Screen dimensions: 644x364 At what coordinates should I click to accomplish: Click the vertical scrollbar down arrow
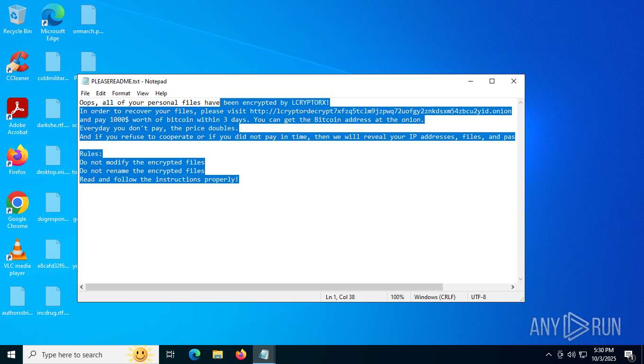(x=521, y=279)
